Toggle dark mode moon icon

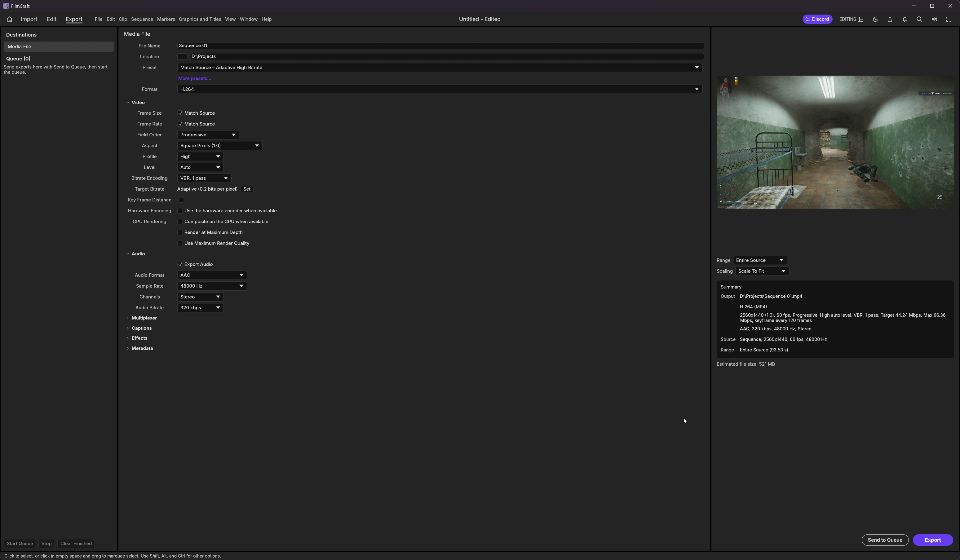875,19
